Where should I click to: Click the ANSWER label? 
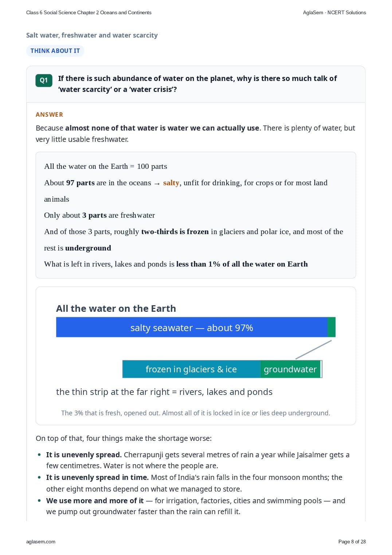coord(49,115)
